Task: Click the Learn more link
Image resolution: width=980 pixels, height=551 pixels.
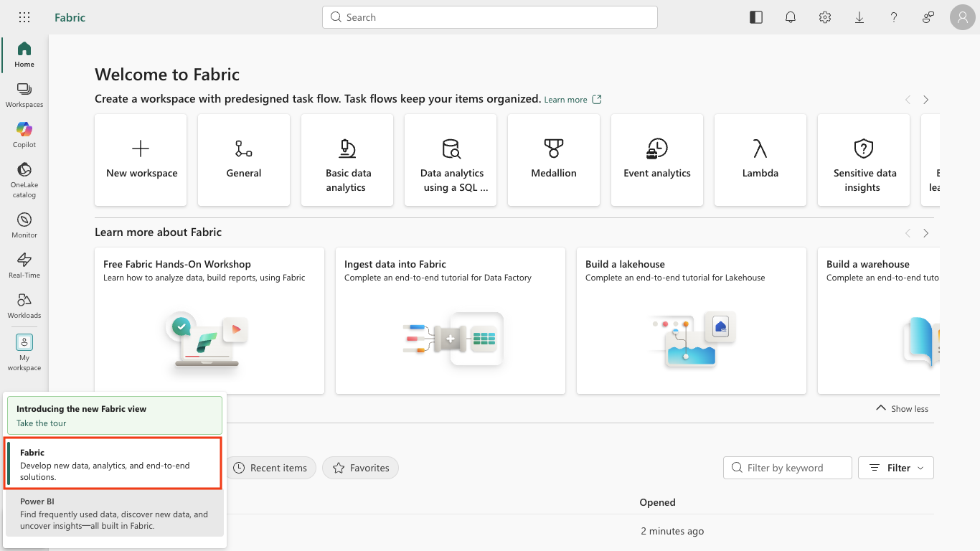Action: pos(573,100)
